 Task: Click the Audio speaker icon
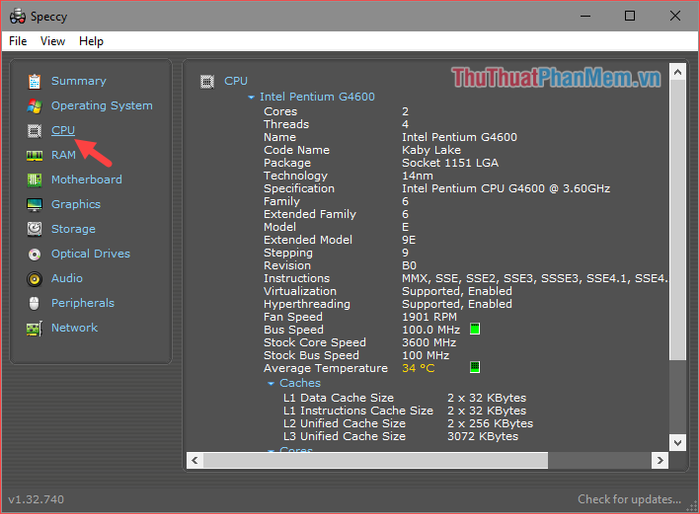(34, 279)
